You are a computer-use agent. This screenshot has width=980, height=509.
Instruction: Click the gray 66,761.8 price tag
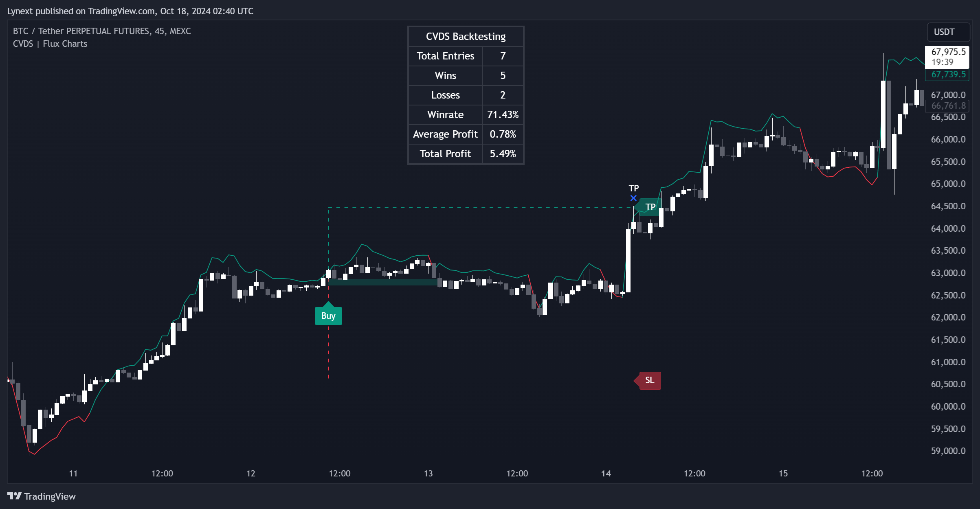(947, 106)
